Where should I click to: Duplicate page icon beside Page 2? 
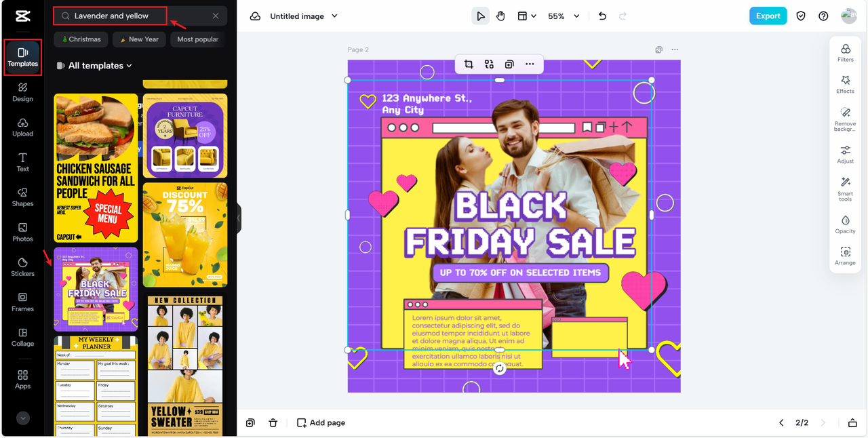tap(658, 49)
